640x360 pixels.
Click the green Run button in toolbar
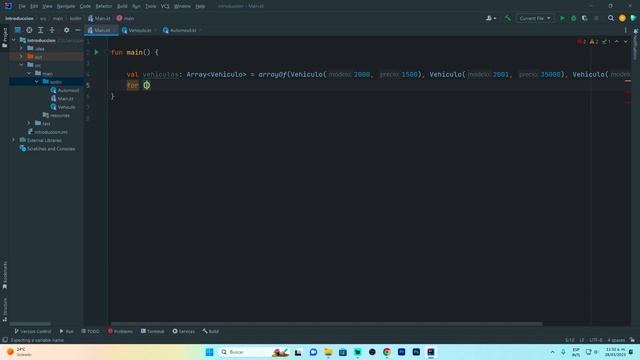(x=562, y=18)
